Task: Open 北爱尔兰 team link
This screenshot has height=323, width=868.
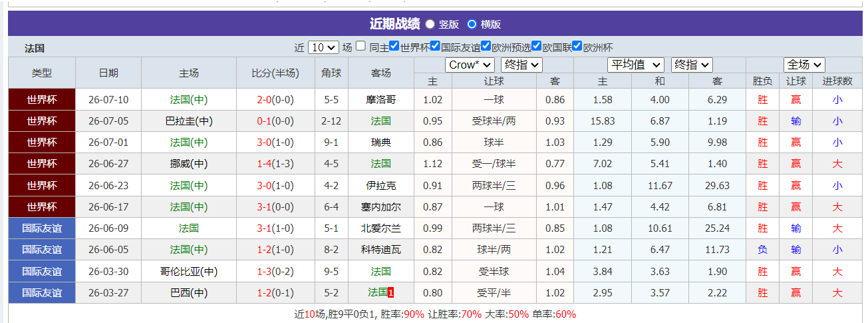Action: click(x=381, y=228)
